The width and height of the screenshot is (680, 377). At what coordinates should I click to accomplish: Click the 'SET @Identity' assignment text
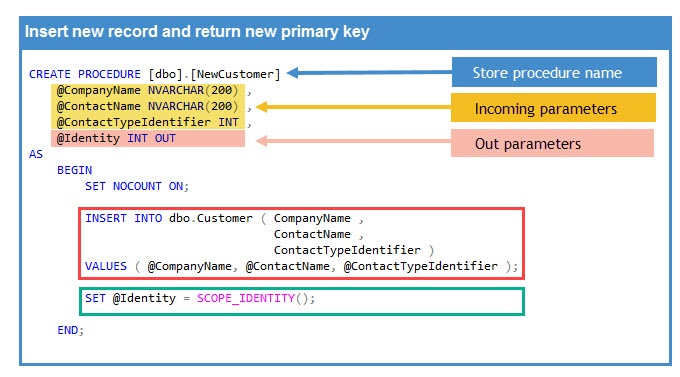pyautogui.click(x=131, y=298)
